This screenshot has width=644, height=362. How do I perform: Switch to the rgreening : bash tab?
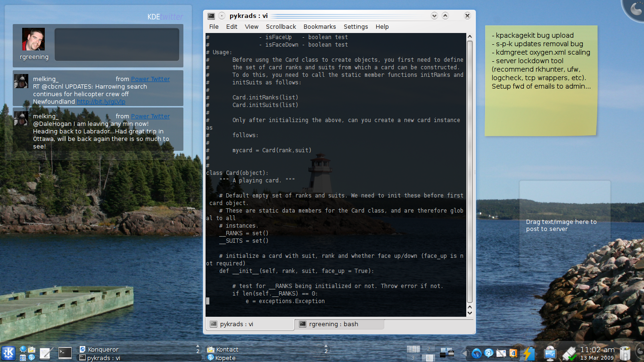[x=340, y=324]
